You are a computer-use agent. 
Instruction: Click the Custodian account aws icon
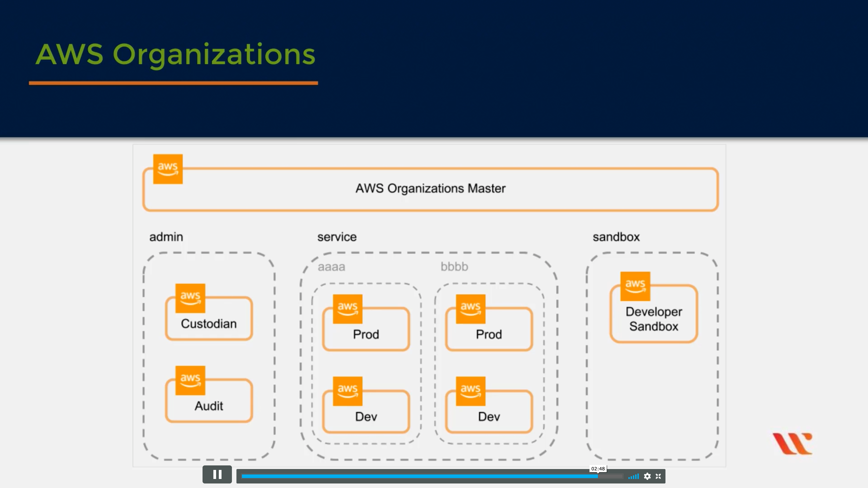point(190,298)
